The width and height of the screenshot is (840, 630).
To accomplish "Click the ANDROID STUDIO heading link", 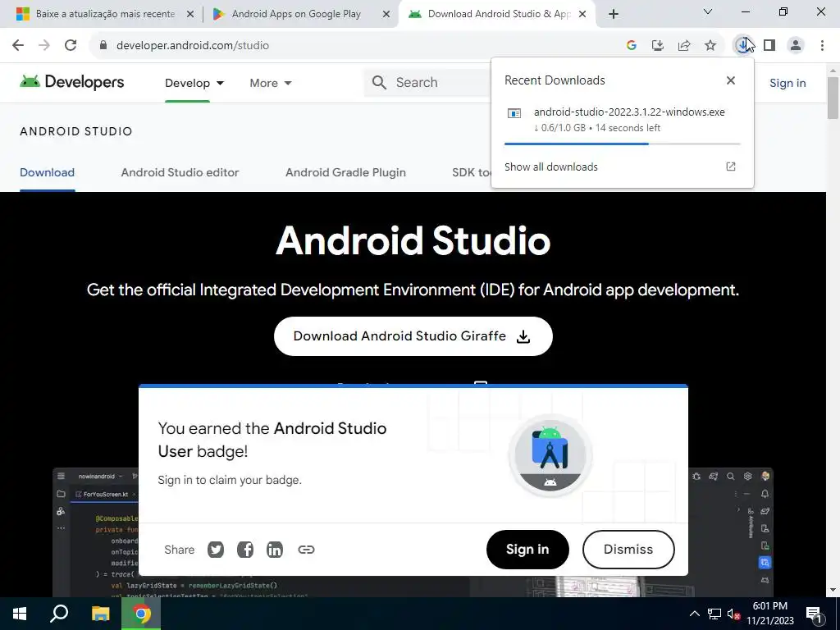I will point(76,131).
